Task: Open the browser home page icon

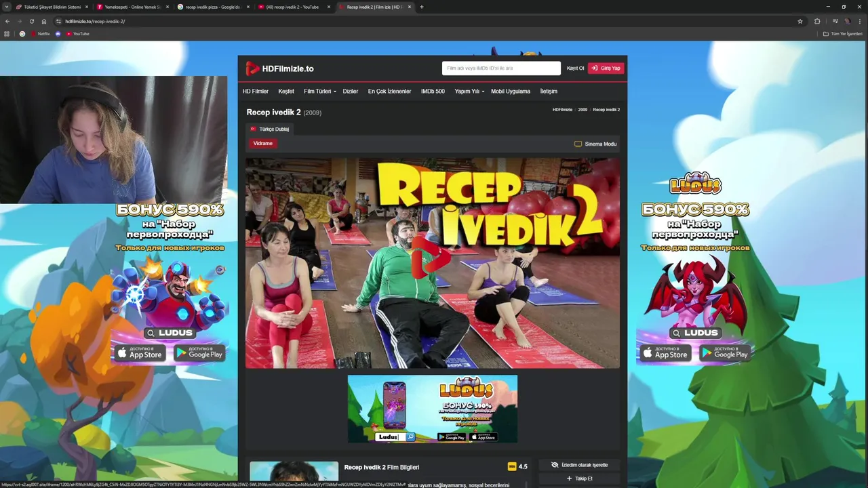Action: (x=44, y=21)
